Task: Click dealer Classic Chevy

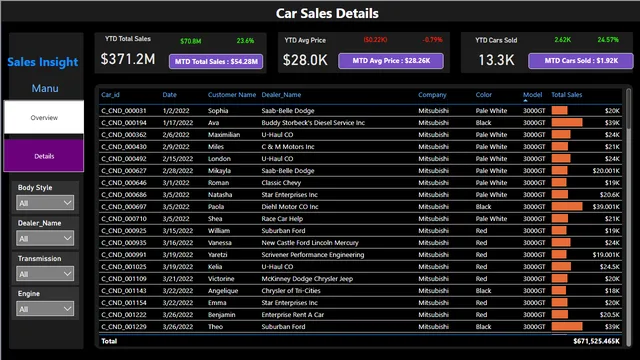Action: pos(281,182)
